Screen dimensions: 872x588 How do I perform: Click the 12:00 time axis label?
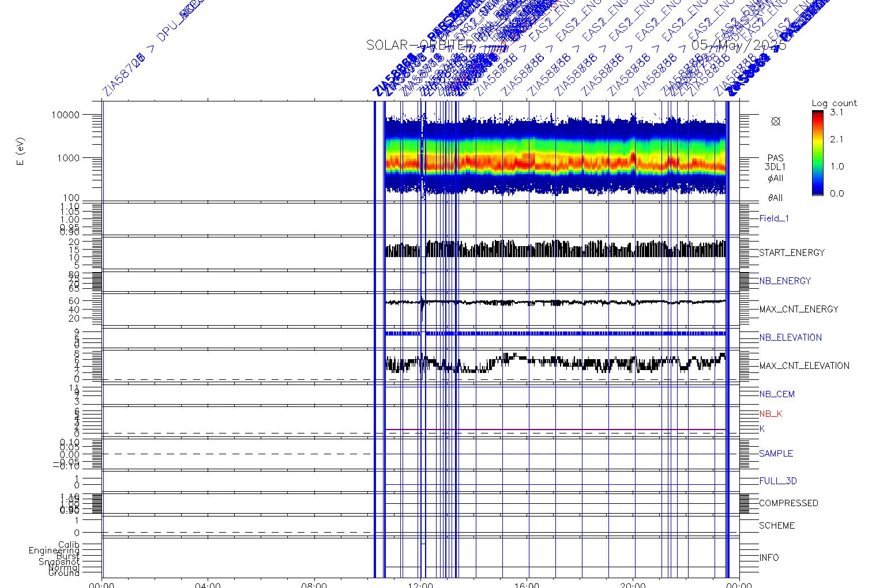420,585
